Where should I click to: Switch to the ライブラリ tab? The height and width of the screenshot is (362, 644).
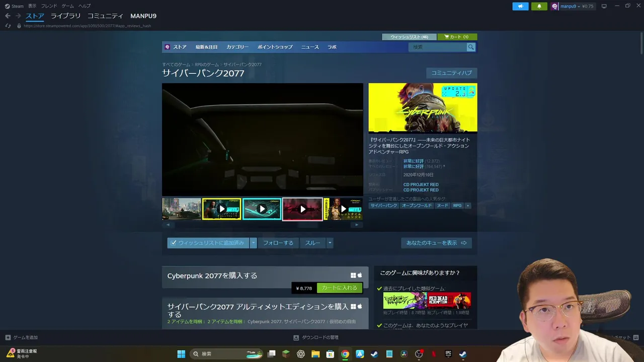tap(65, 16)
